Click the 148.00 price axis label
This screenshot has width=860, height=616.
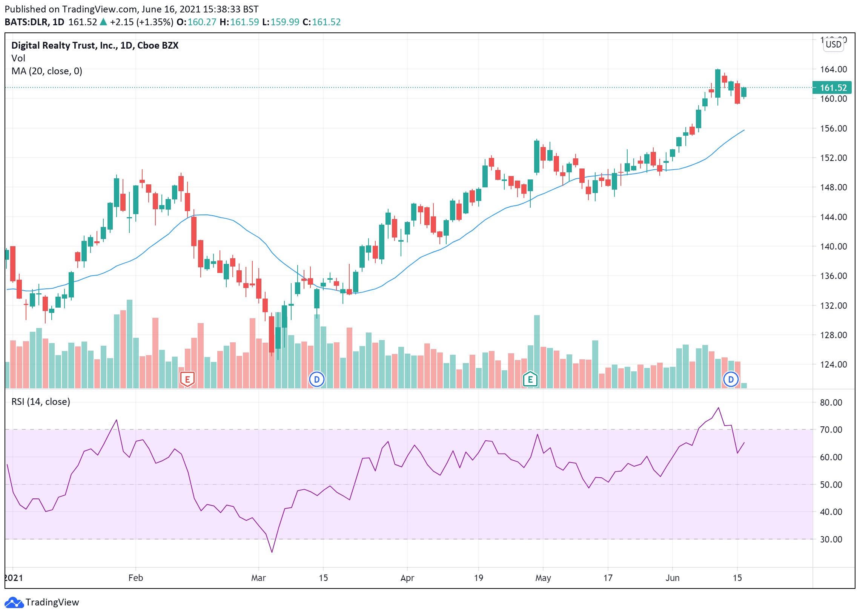833,187
